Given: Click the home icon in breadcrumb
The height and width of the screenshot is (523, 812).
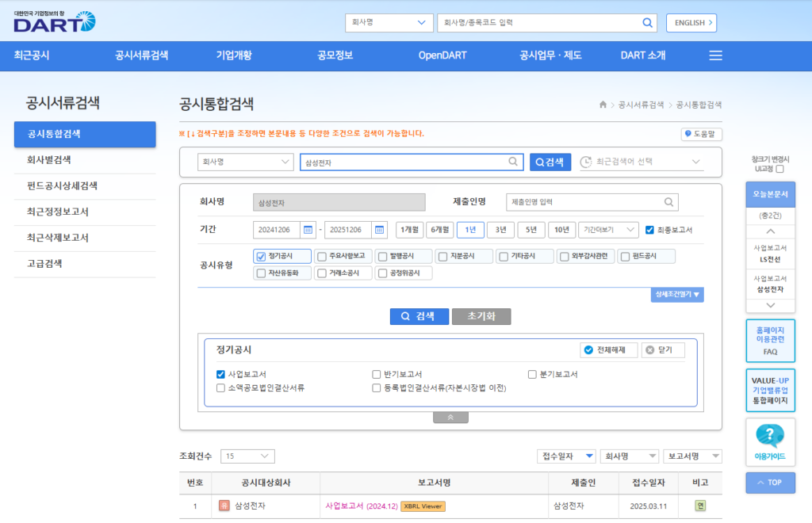Looking at the screenshot, I should coord(603,105).
